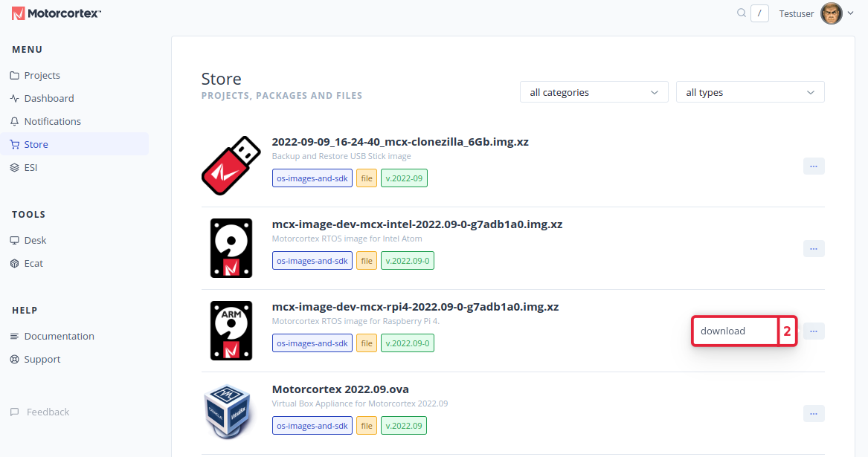Click the slash shortcut search box

tap(759, 13)
